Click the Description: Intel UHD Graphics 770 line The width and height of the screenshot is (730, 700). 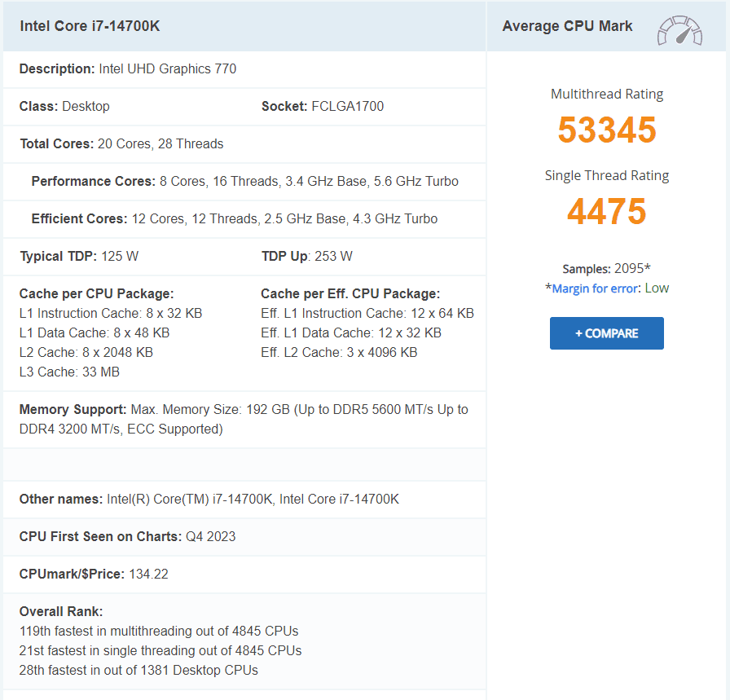(128, 69)
